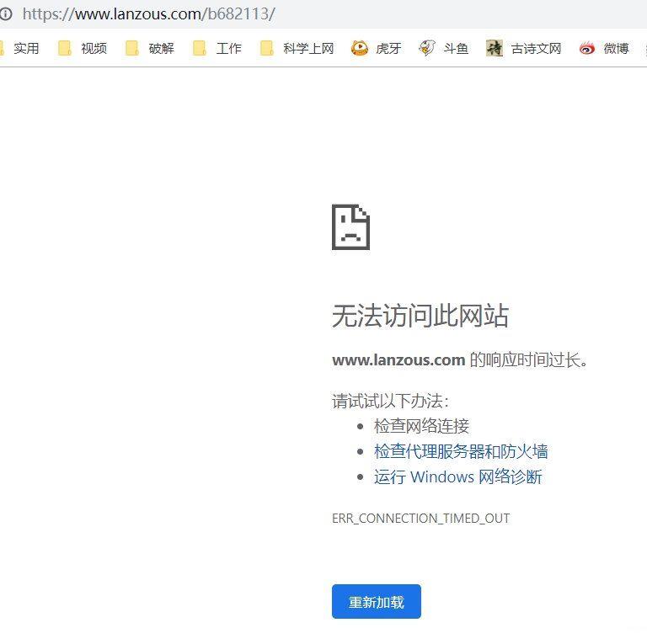Click the 检查网络连接 list item
This screenshot has width=647, height=644.
(421, 426)
